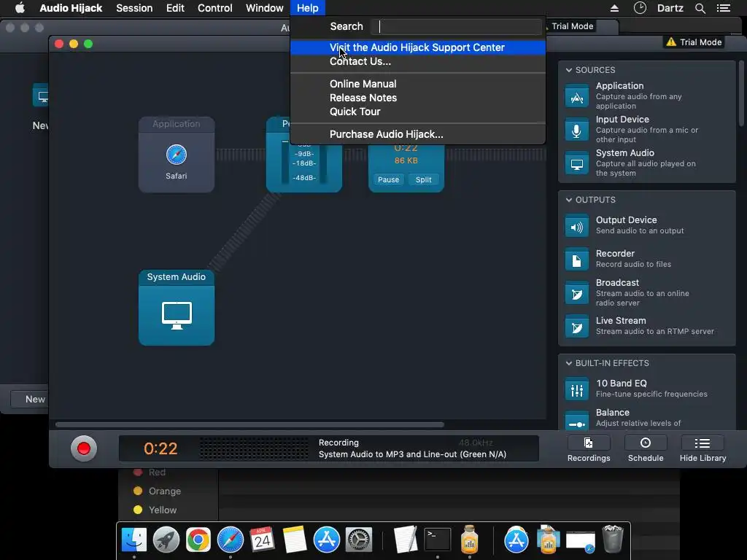Add the Recorder file icon
Viewport: 747px width, 560px height.
(576, 260)
